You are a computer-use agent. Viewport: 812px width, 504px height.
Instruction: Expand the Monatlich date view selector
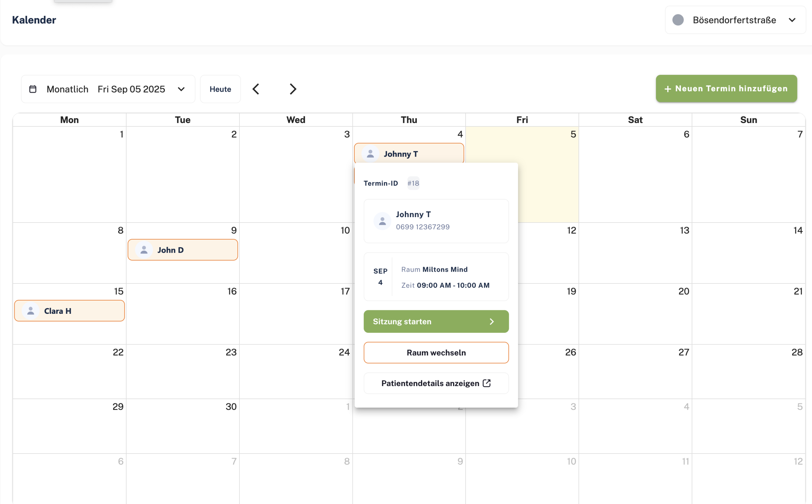(108, 89)
